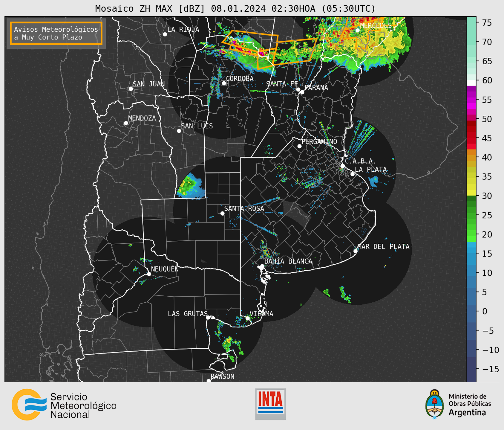Click the Mendoza city marker dot
This screenshot has height=430, width=504.
pyautogui.click(x=126, y=123)
